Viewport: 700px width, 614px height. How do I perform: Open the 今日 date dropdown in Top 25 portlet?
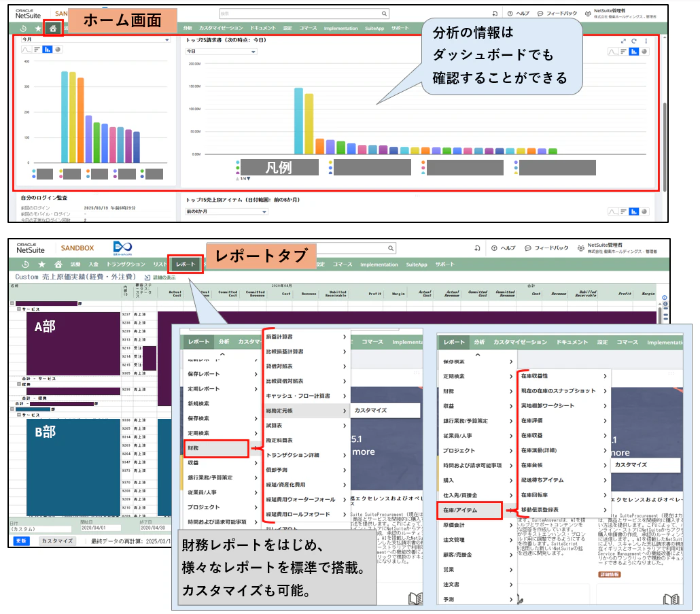point(221,52)
